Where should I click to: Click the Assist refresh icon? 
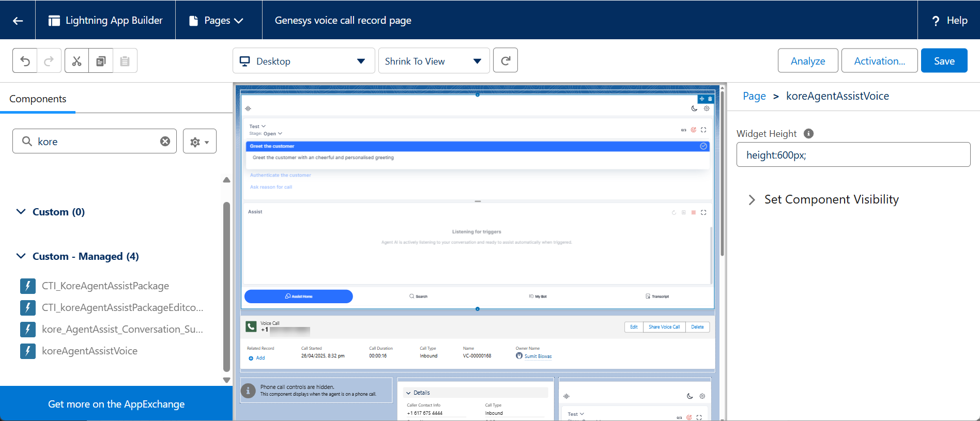pos(674,212)
